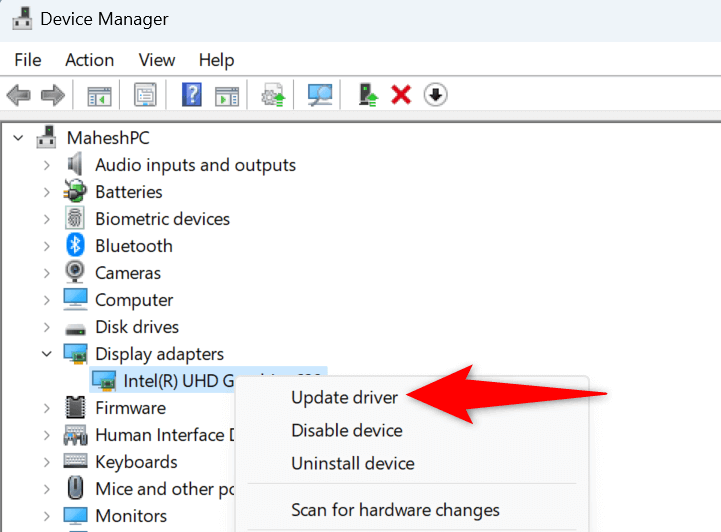Select Audio inputs and outputs label
Viewport: 721px width, 532px height.
click(x=195, y=165)
